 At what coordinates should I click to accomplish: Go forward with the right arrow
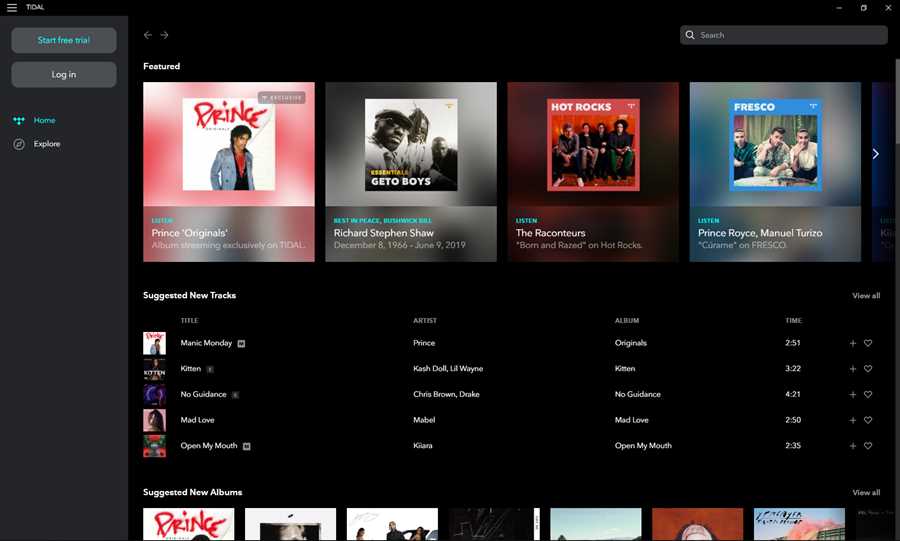164,35
